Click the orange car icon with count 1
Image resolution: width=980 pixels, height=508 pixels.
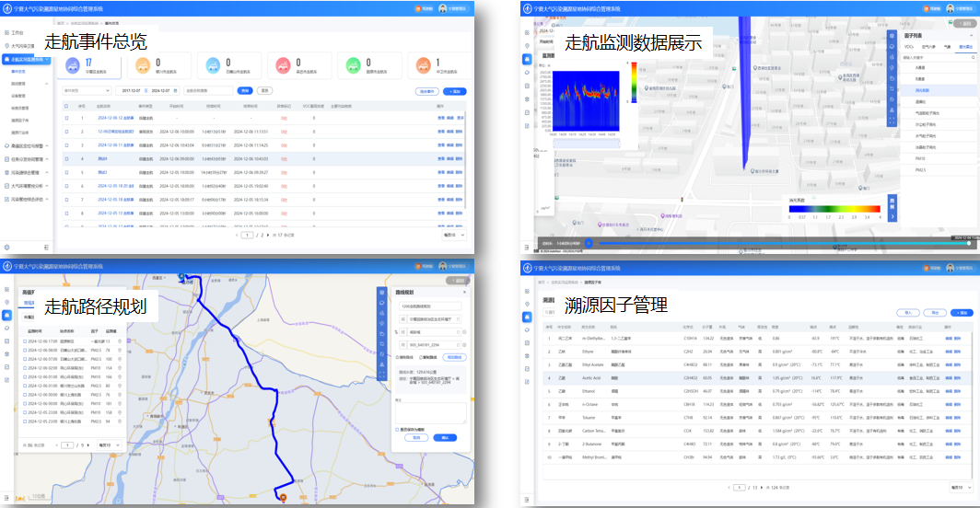point(423,64)
